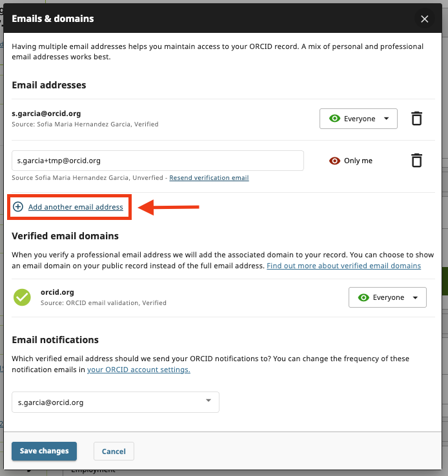Toggle the red 'Only me' visibility eye

(x=334, y=161)
